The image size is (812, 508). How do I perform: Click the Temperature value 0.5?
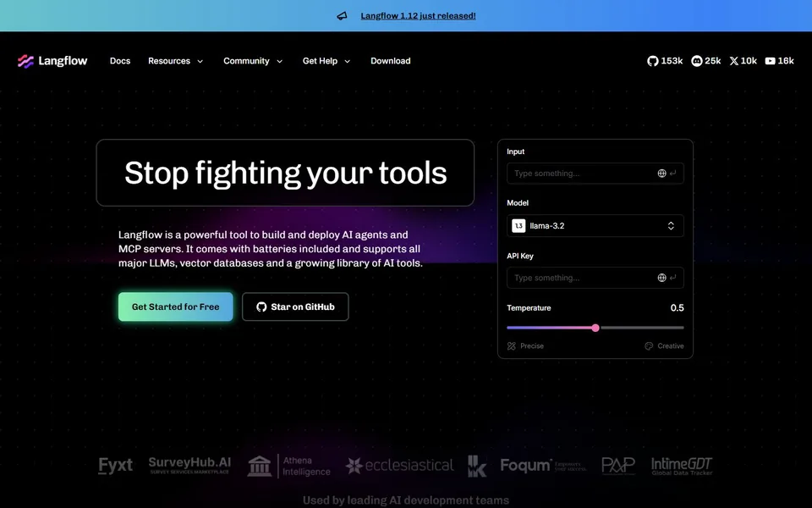[x=677, y=308]
